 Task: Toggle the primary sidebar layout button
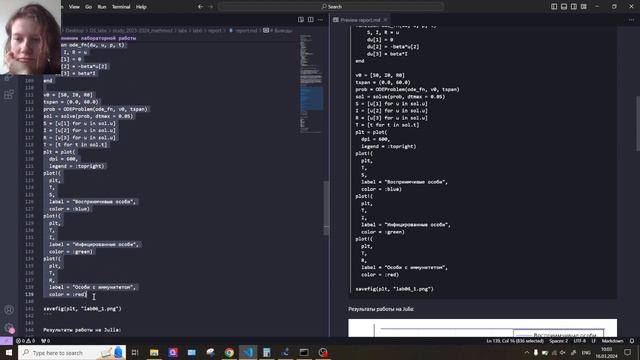[554, 7]
